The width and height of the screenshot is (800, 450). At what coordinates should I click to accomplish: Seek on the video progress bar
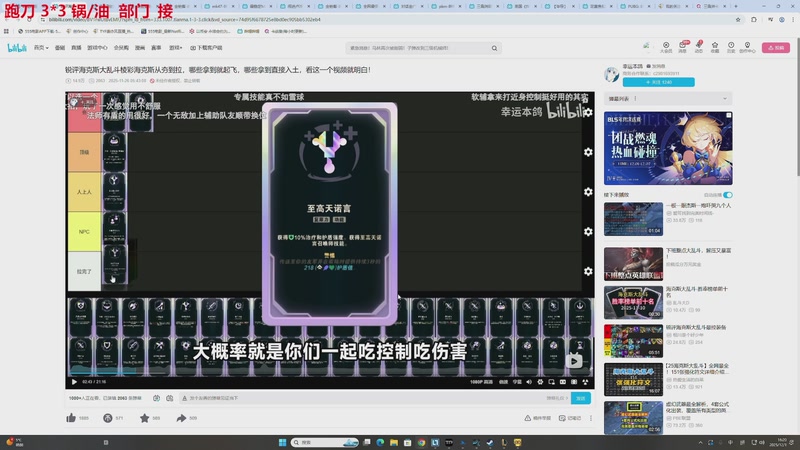(330, 374)
